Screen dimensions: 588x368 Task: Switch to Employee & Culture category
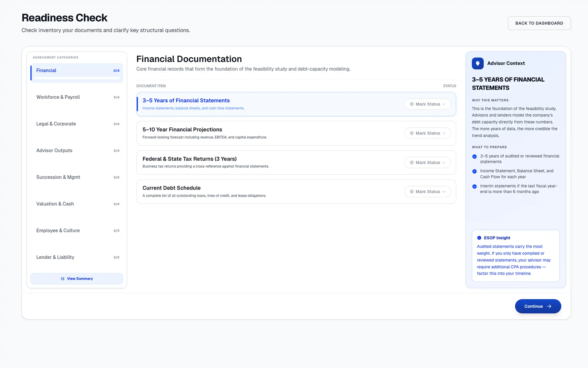click(77, 230)
